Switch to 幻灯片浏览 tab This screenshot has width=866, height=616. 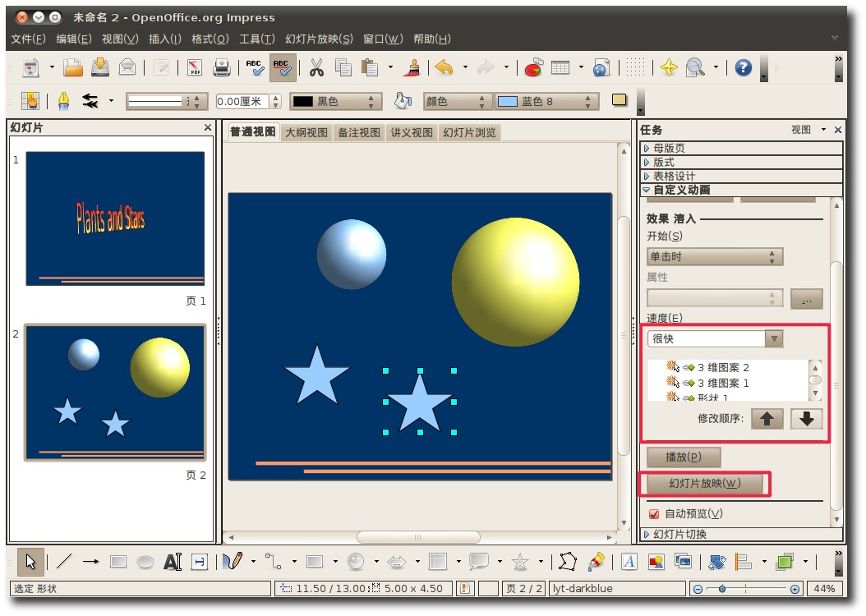pos(469,132)
